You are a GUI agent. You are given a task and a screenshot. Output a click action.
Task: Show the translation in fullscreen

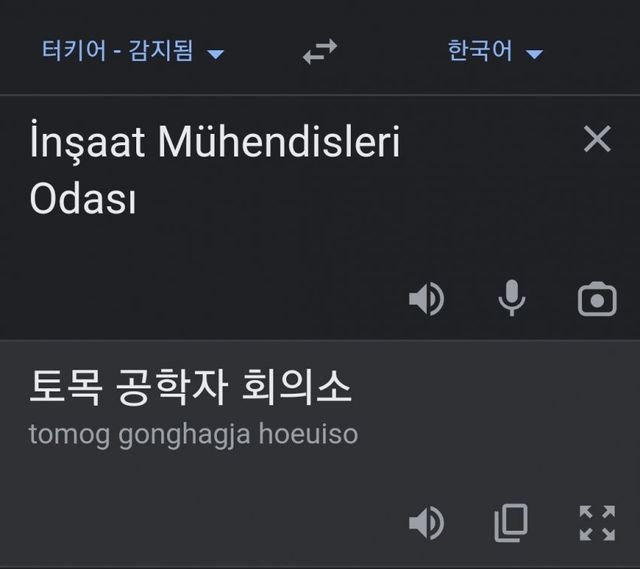[x=597, y=522]
